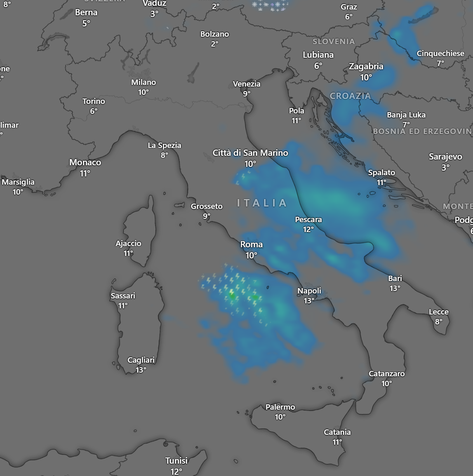Click the green storm core southwest of Roma
The height and width of the screenshot is (476, 473).
(x=232, y=295)
